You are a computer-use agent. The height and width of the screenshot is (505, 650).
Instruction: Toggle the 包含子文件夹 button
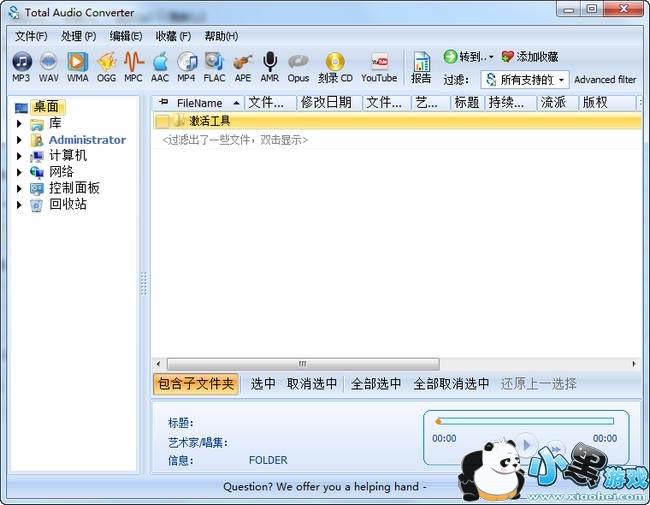click(x=196, y=384)
